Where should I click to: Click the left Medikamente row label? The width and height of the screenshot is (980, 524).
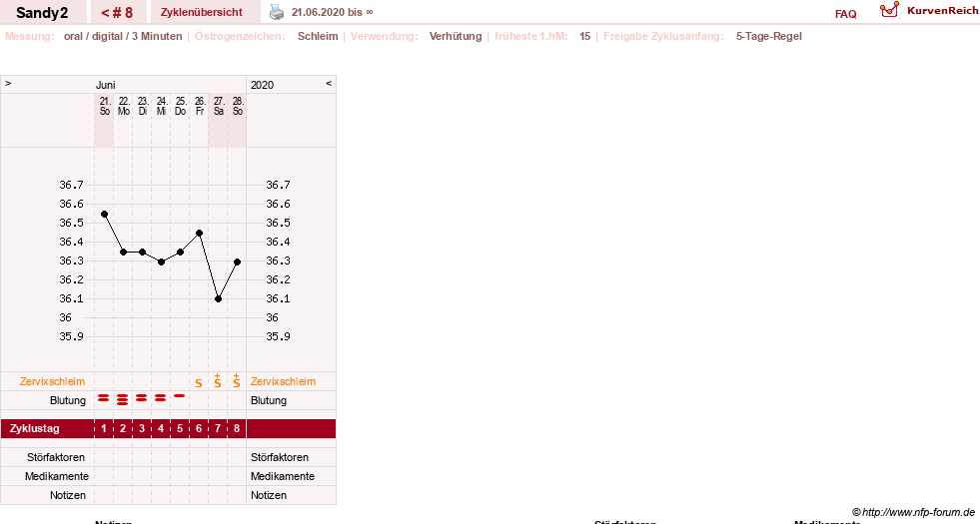[57, 476]
